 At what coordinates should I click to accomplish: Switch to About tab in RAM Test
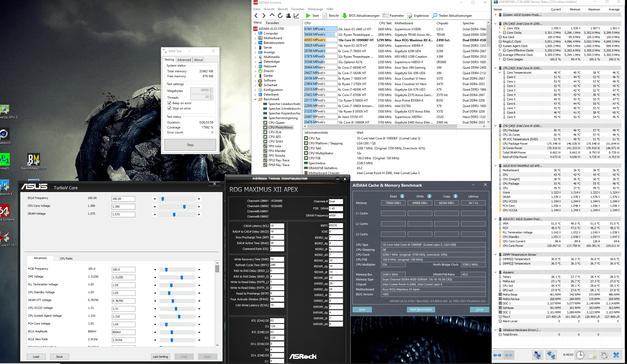click(198, 60)
